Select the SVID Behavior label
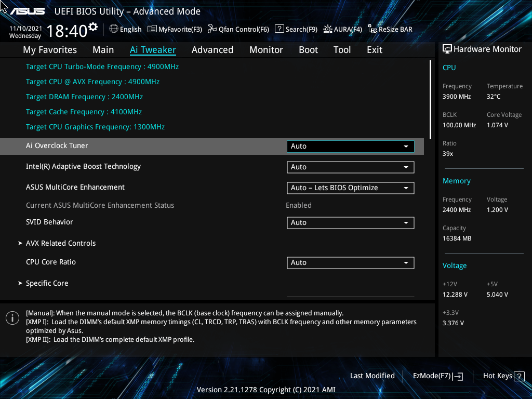 coord(49,222)
